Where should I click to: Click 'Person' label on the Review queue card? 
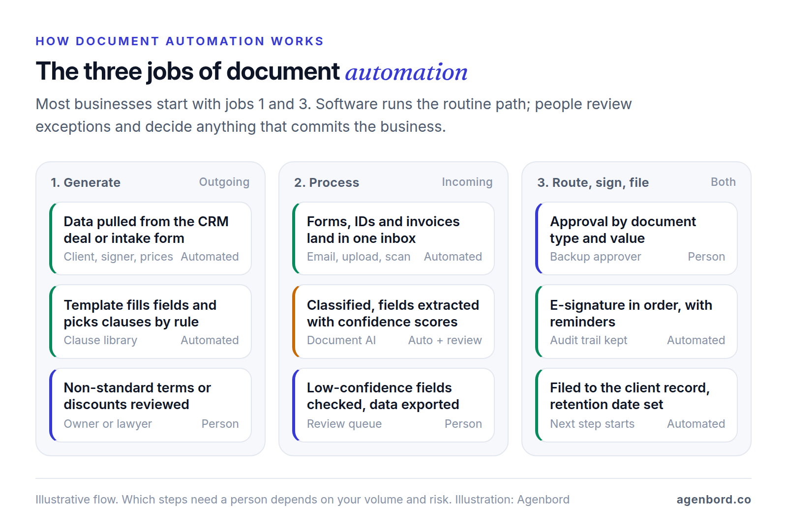click(x=463, y=424)
